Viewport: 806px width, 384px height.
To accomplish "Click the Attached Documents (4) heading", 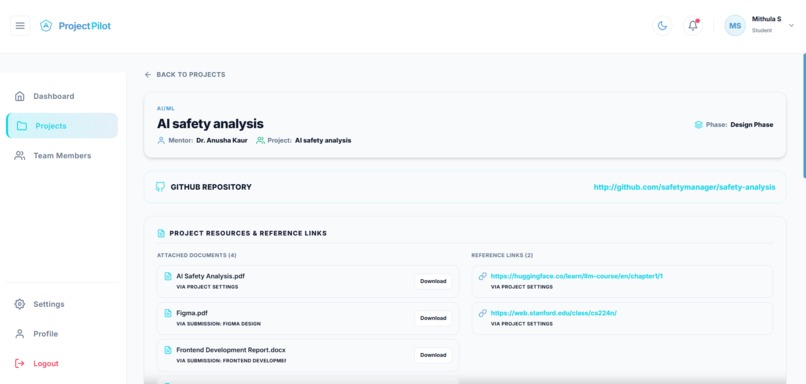I will [x=196, y=255].
